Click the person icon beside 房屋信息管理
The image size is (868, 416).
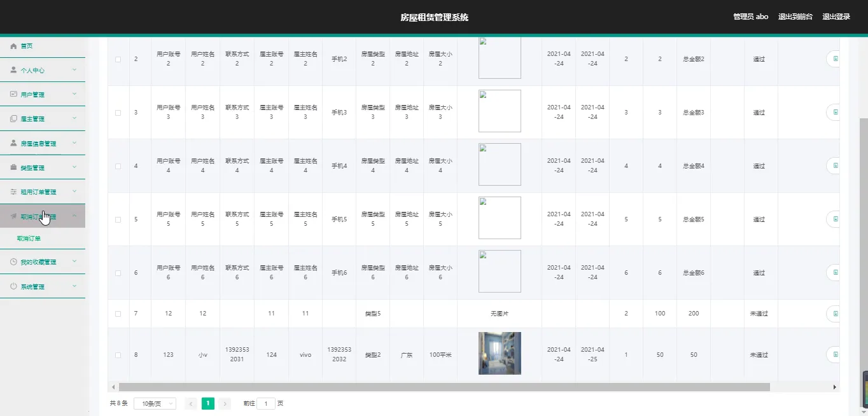pos(13,143)
